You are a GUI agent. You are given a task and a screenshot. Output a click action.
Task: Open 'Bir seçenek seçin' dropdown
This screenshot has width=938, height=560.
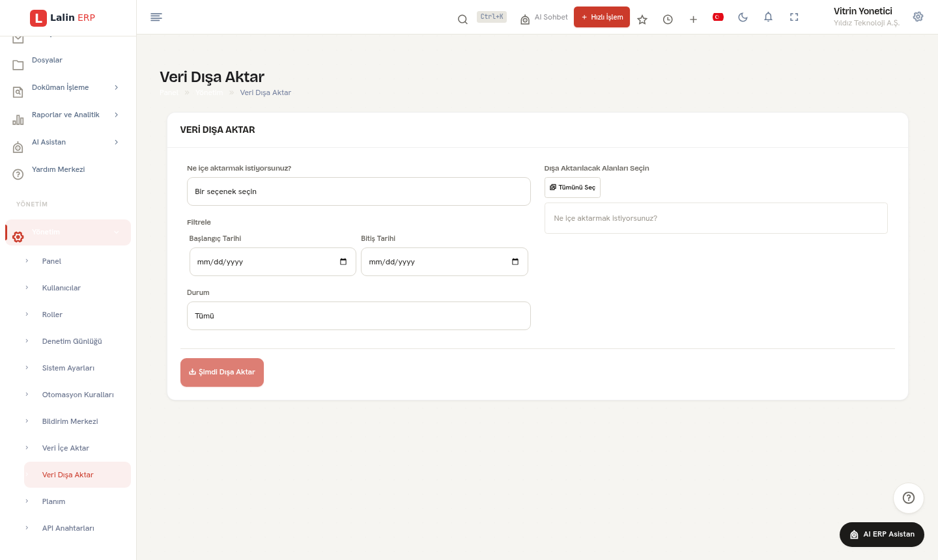click(359, 191)
